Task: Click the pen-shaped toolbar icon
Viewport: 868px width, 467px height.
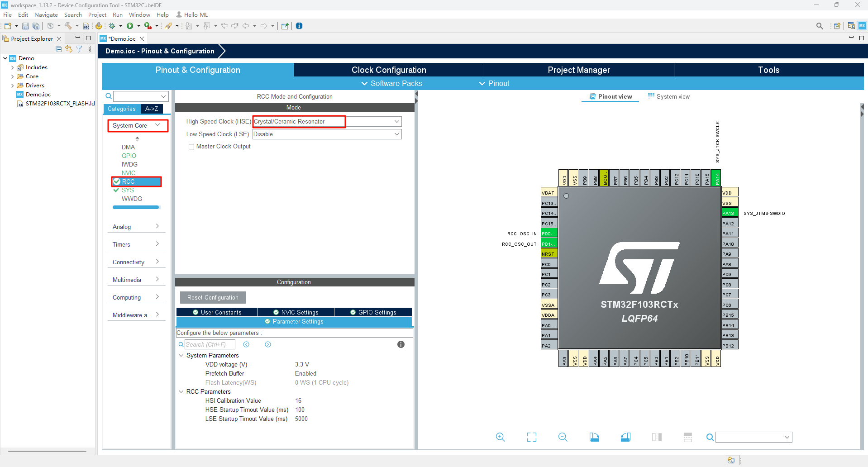Action: pyautogui.click(x=168, y=26)
